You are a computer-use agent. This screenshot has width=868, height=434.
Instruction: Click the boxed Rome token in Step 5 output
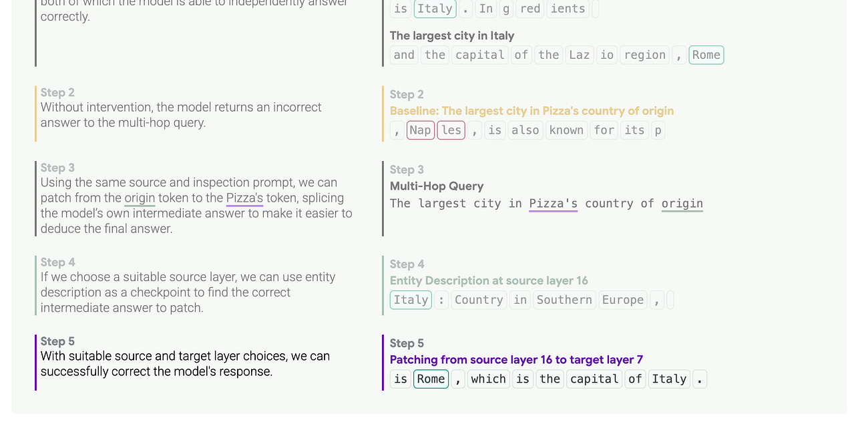click(x=431, y=379)
